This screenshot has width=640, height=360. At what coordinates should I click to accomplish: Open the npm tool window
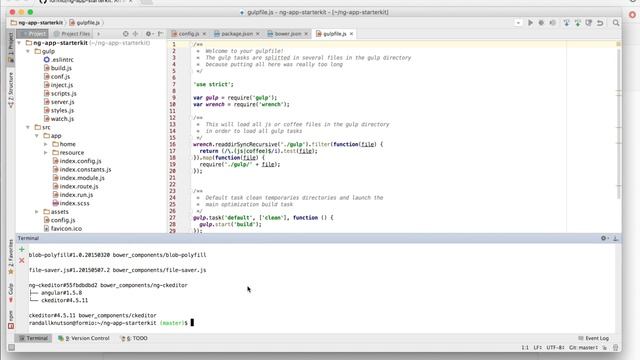(11, 320)
